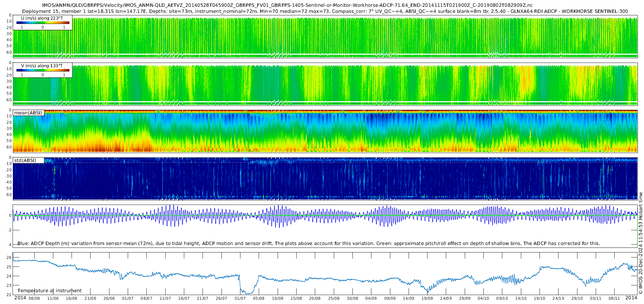The height and width of the screenshot is (304, 644).
Task: Click the 2014 year label at bottom left
Action: click(x=20, y=298)
